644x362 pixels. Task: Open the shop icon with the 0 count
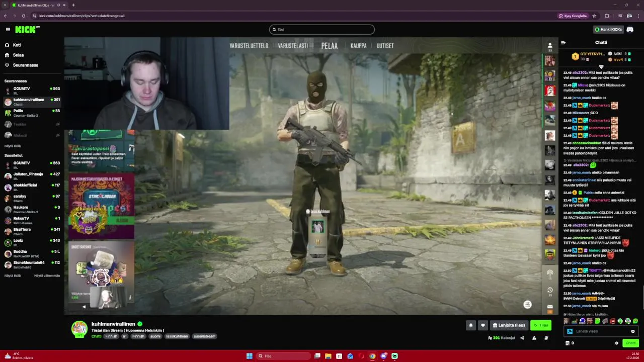click(x=570, y=343)
